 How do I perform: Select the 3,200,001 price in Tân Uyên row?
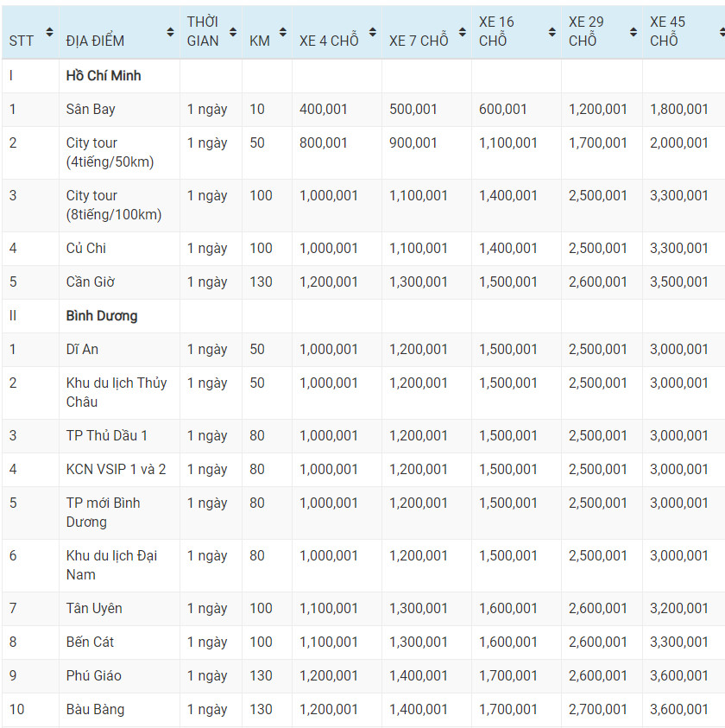click(679, 609)
